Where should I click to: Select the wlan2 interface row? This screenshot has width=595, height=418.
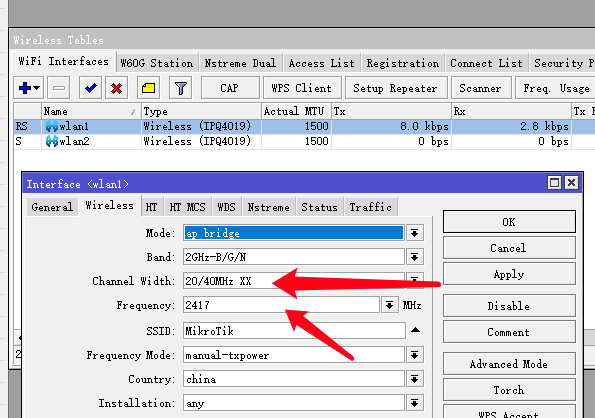[304, 141]
